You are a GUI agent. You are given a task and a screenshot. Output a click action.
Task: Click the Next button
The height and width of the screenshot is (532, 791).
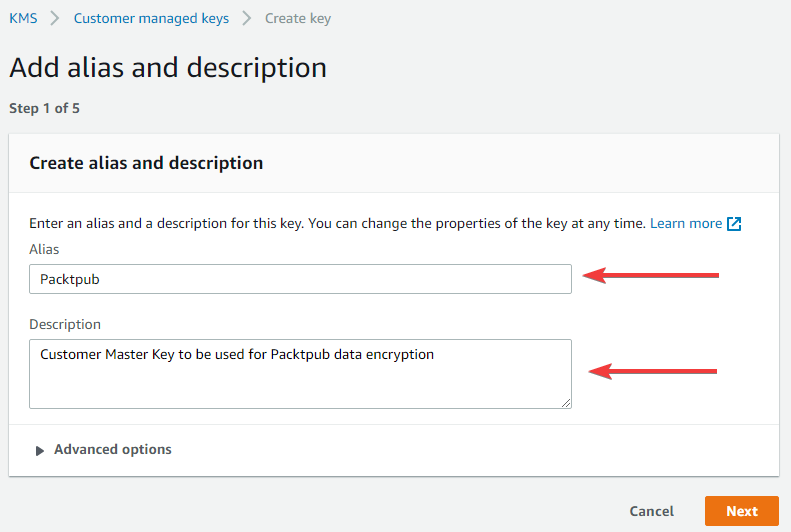742,511
